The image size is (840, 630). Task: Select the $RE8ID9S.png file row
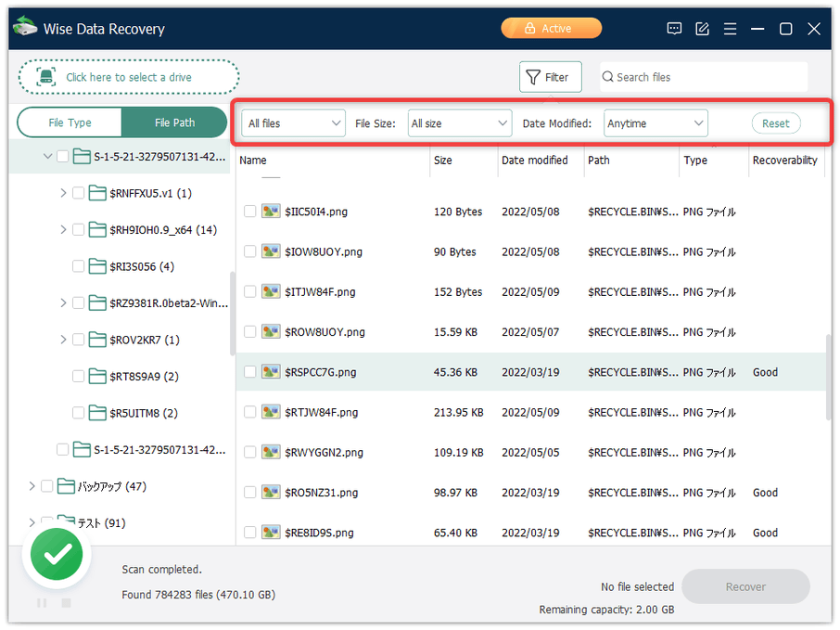click(x=530, y=533)
